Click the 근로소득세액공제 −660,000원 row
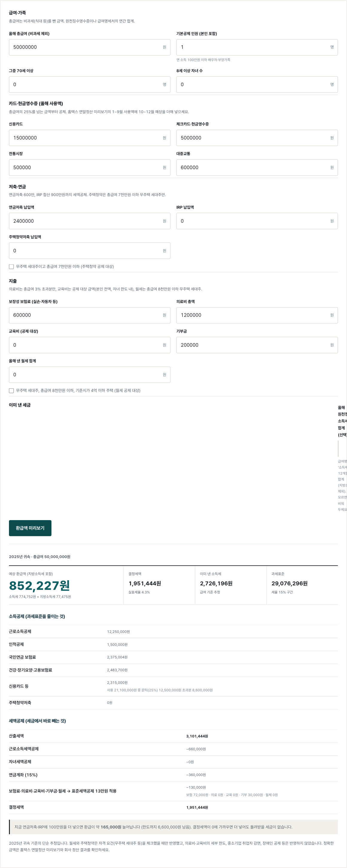 click(x=173, y=749)
